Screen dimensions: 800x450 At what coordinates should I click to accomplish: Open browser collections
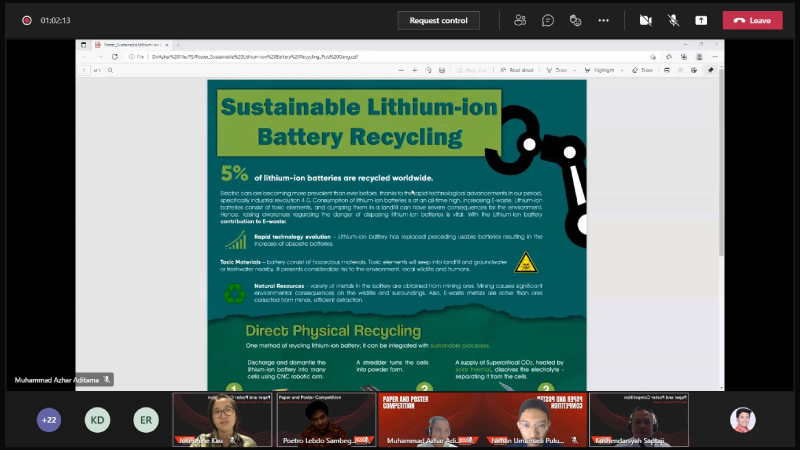684,57
